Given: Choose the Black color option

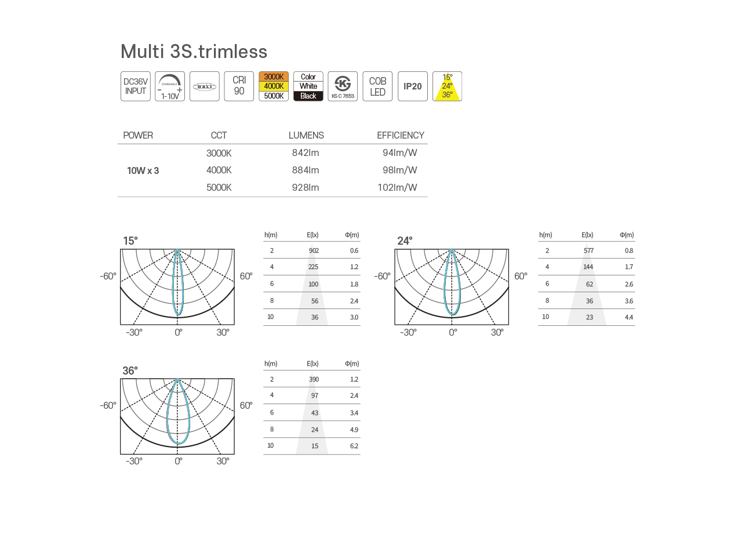Looking at the screenshot, I should tap(308, 96).
